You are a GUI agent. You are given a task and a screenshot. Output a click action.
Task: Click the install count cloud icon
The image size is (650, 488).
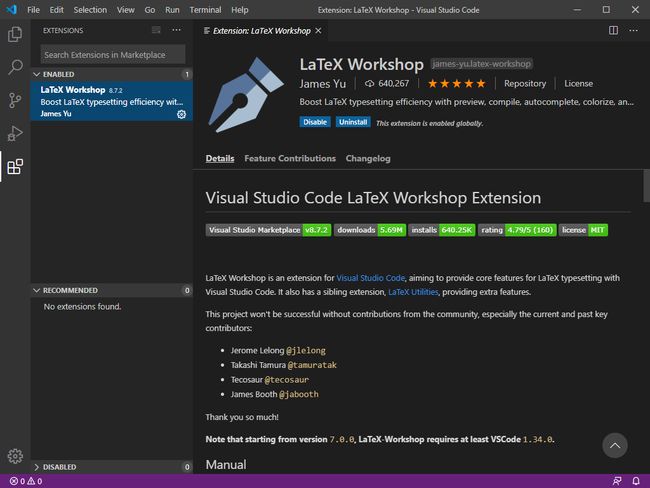point(369,84)
